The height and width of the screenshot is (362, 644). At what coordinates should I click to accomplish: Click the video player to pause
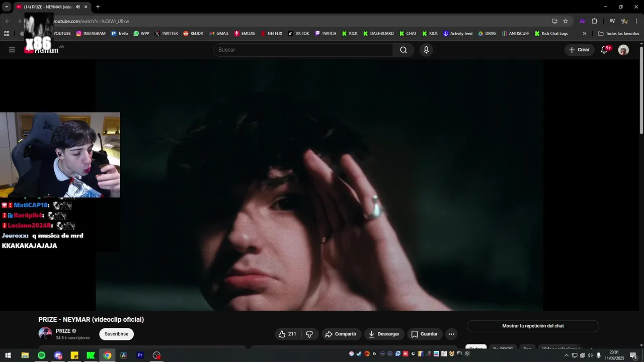coord(319,185)
